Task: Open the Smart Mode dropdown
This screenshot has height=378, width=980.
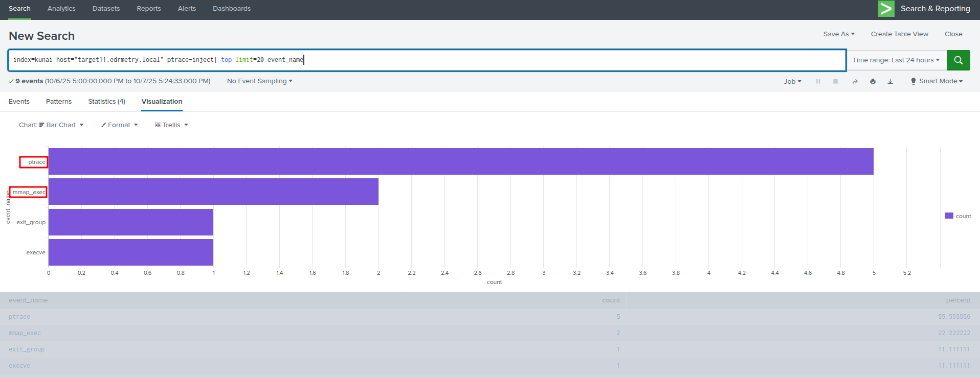Action: (937, 81)
